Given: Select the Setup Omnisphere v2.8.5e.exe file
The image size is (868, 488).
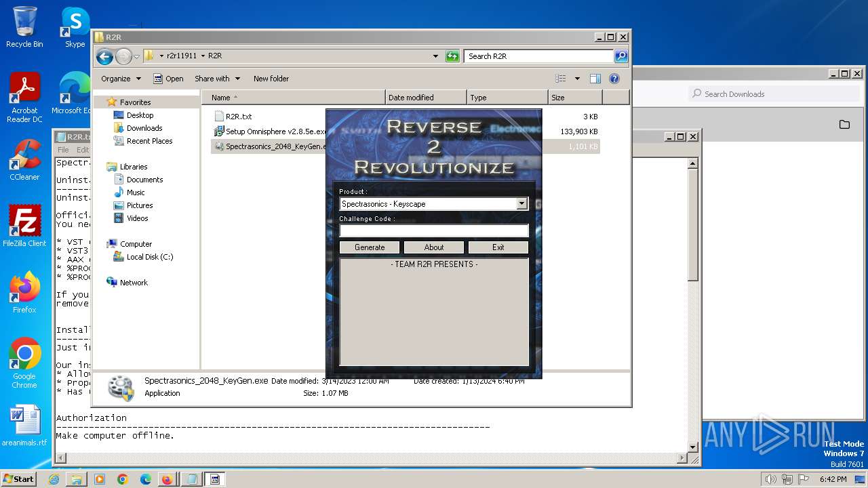Looking at the screenshot, I should point(270,131).
